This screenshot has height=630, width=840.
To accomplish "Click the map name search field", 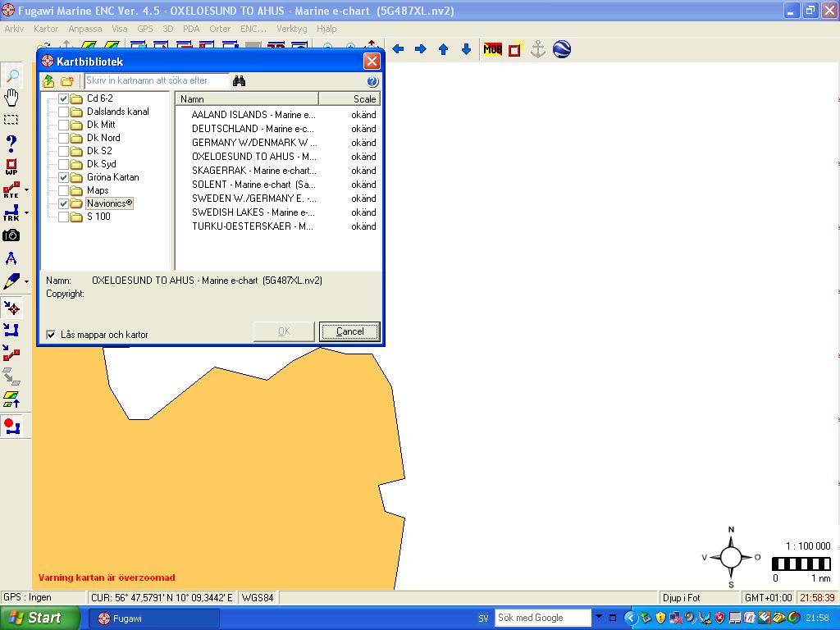I will point(157,81).
